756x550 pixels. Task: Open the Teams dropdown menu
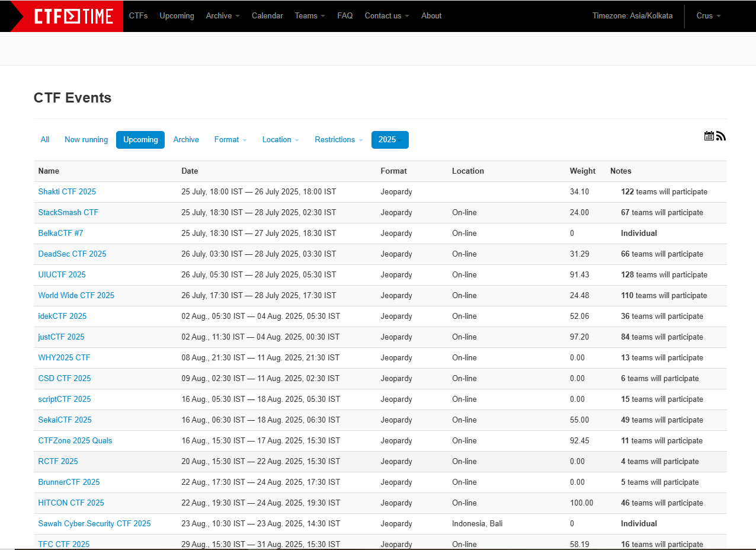coord(310,16)
